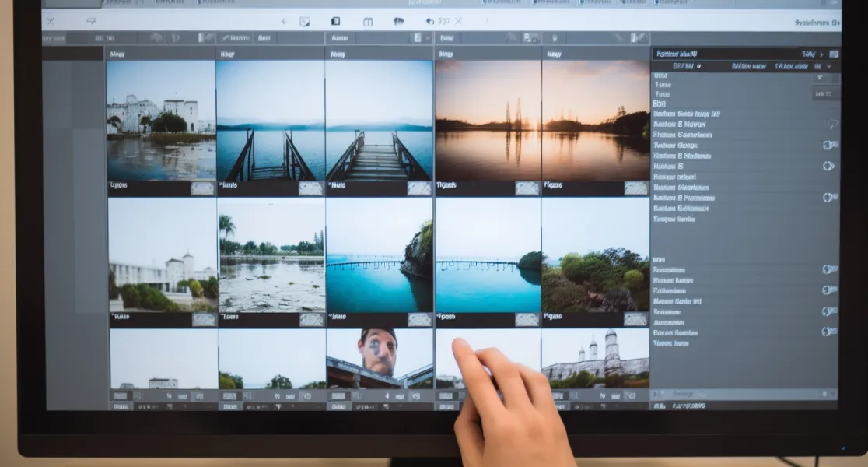Select the turquoise water photo with long bridge
The height and width of the screenshot is (467, 868).
pyautogui.click(x=488, y=255)
